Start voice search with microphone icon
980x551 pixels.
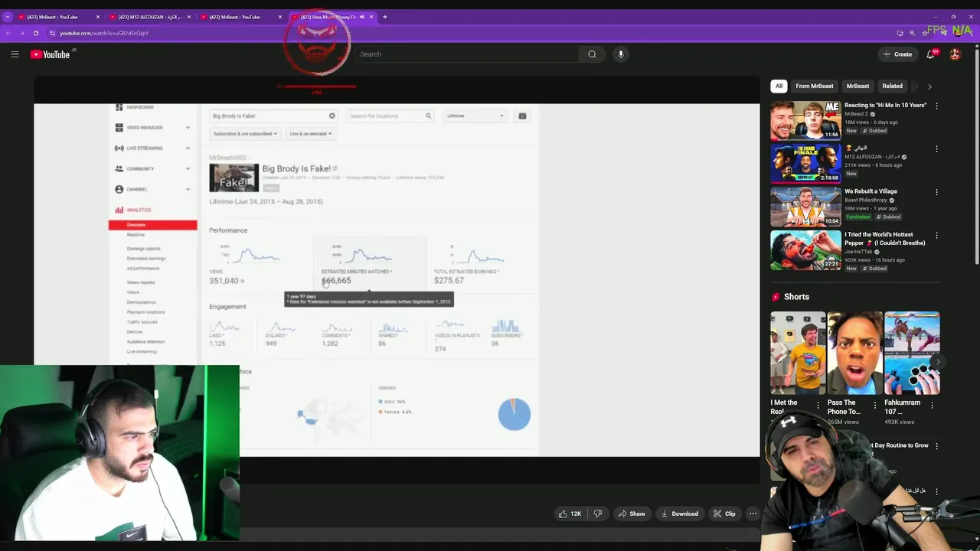[x=621, y=54]
